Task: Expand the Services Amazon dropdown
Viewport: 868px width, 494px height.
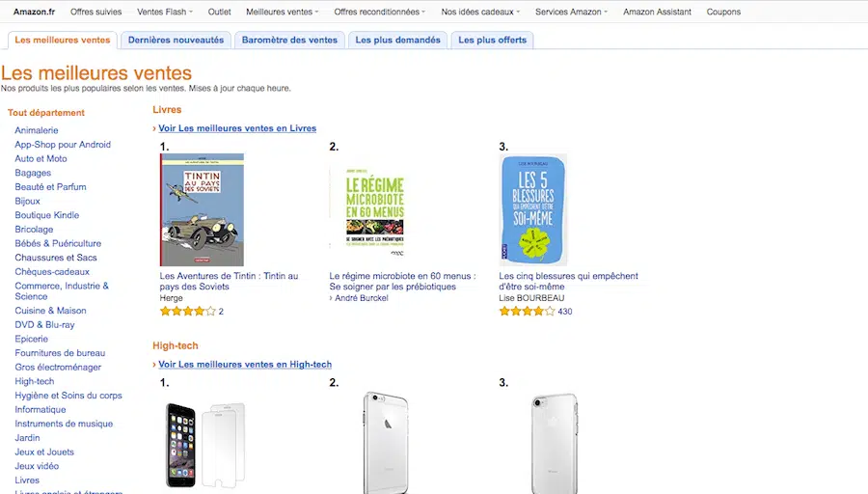Action: pyautogui.click(x=572, y=12)
